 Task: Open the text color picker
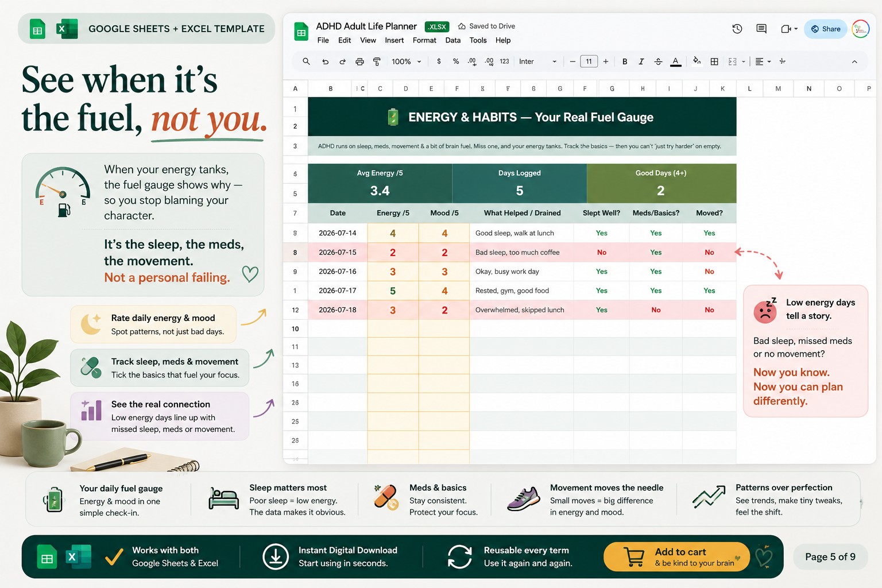[676, 61]
